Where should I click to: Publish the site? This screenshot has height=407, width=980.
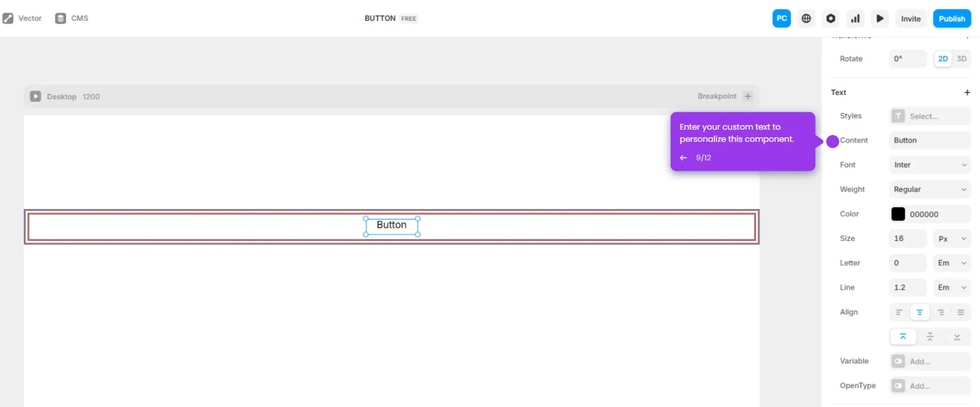(952, 19)
